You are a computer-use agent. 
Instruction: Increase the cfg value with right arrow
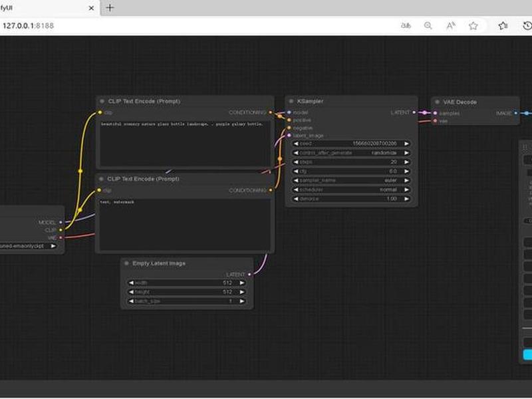pos(406,172)
